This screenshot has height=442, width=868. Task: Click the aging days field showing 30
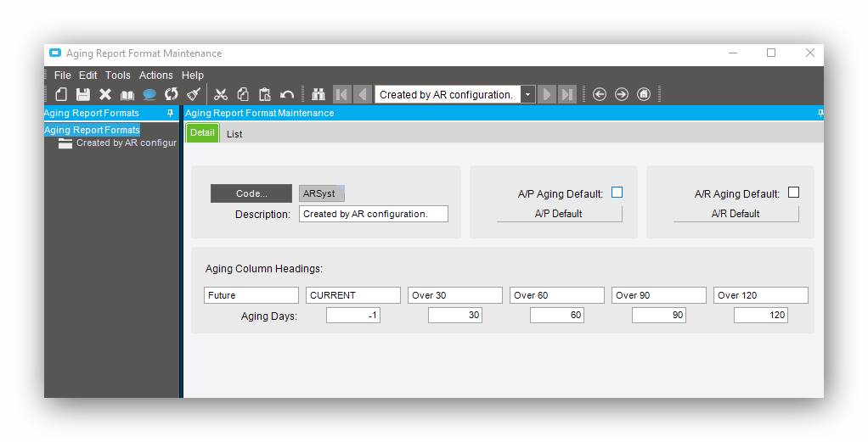pyautogui.click(x=455, y=316)
